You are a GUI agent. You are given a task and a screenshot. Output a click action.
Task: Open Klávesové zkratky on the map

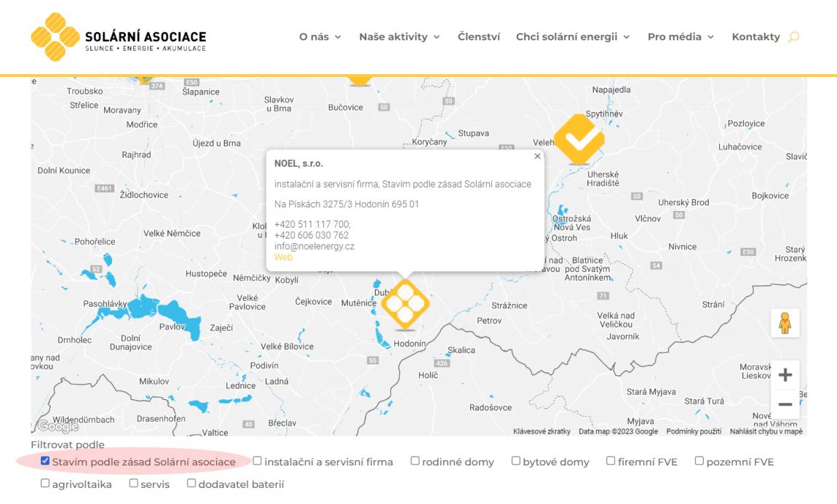542,431
